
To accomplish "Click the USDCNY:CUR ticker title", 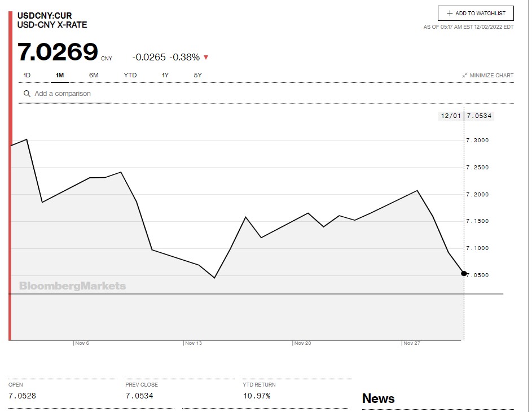I will pos(45,15).
